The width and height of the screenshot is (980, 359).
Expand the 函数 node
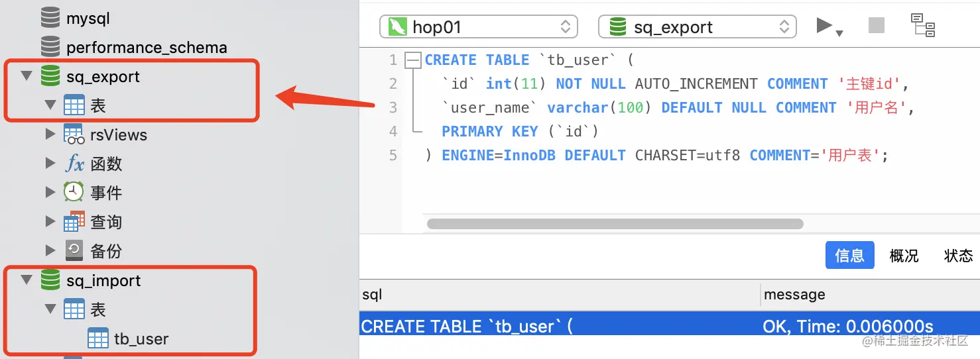pos(50,164)
